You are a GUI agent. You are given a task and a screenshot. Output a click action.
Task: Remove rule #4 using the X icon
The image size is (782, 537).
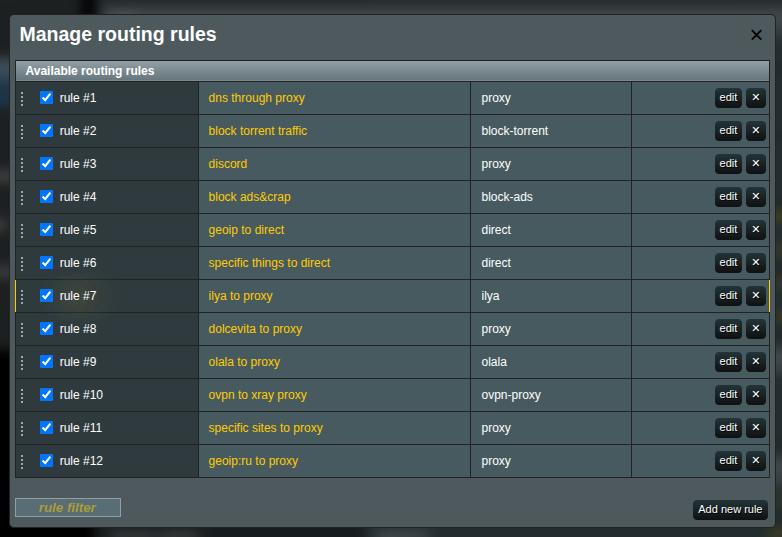755,197
